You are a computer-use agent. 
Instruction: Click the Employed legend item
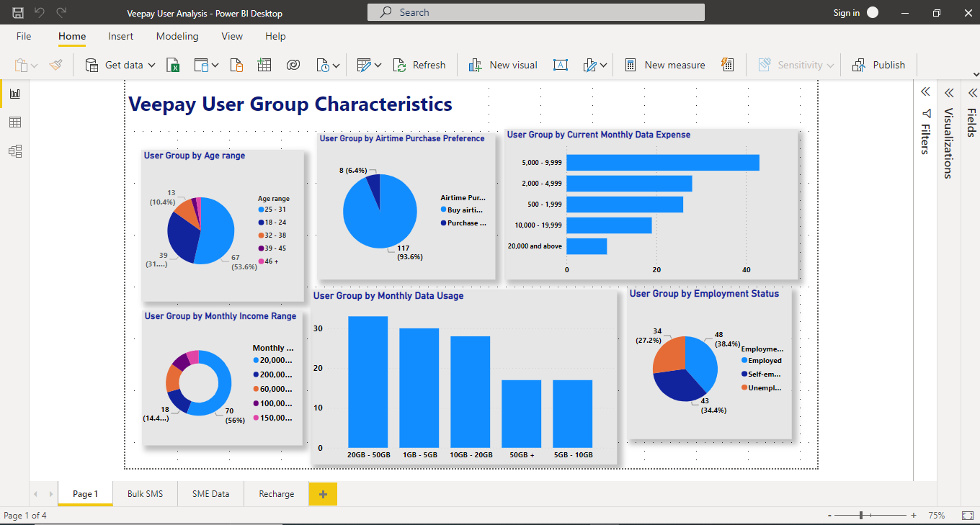(762, 361)
